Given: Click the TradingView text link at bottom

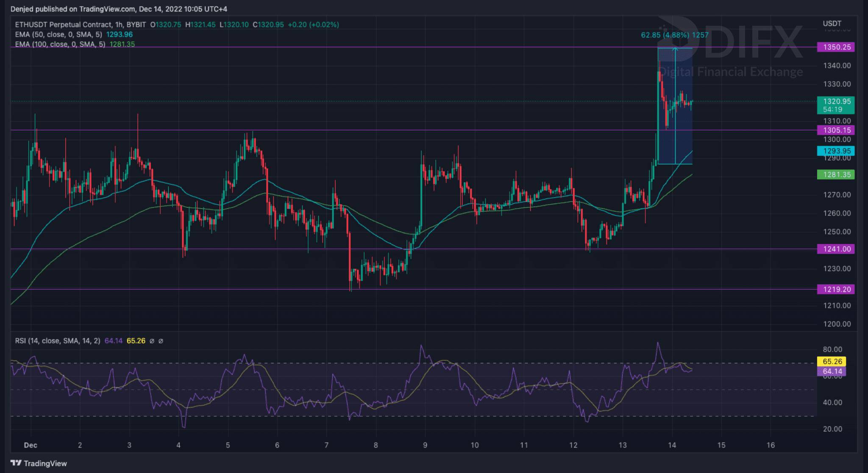Looking at the screenshot, I should point(45,463).
